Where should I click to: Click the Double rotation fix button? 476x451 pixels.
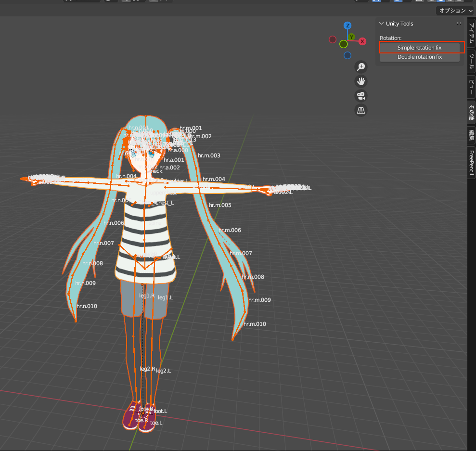(419, 57)
